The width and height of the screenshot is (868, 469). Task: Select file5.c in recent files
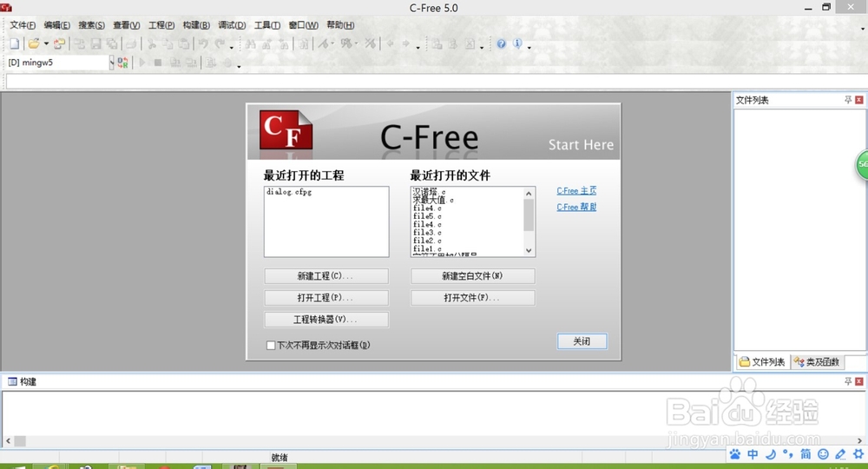pos(427,216)
